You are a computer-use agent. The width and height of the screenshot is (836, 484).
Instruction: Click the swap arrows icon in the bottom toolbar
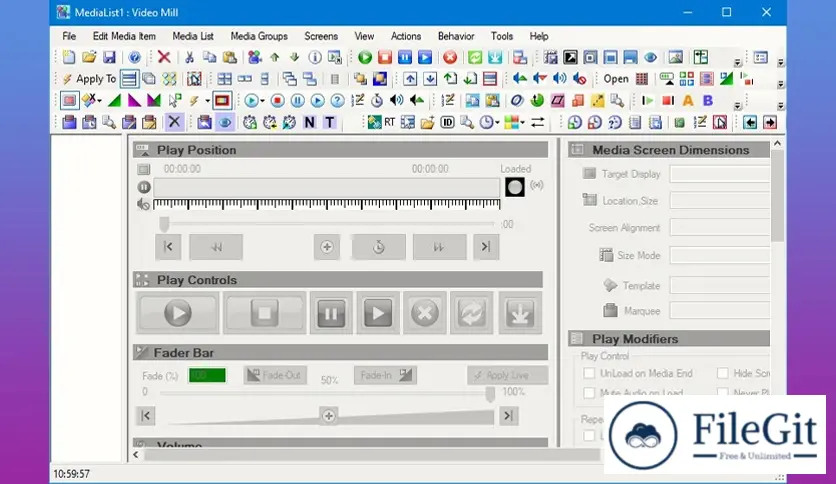coord(538,122)
